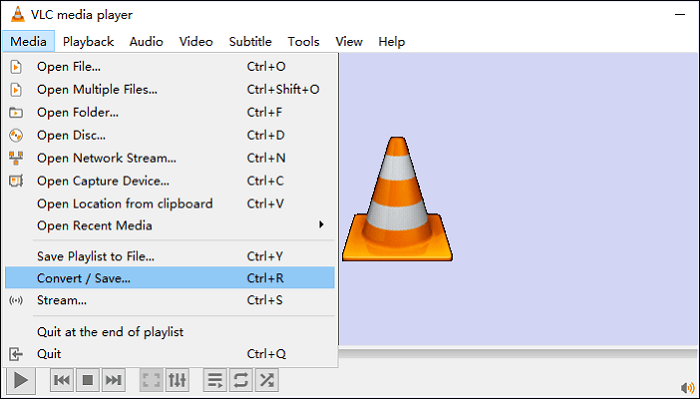The height and width of the screenshot is (399, 700).
Task: Click the Quit exit icon
Action: tap(16, 354)
